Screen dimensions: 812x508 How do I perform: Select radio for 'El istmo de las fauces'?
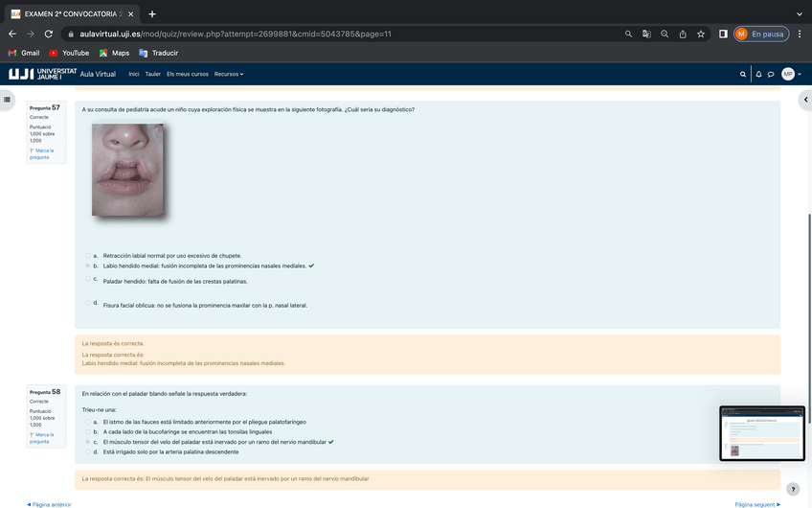(88, 422)
